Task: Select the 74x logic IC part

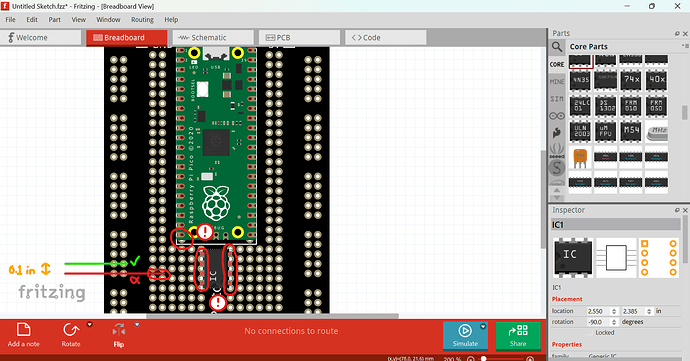Action: pos(631,80)
